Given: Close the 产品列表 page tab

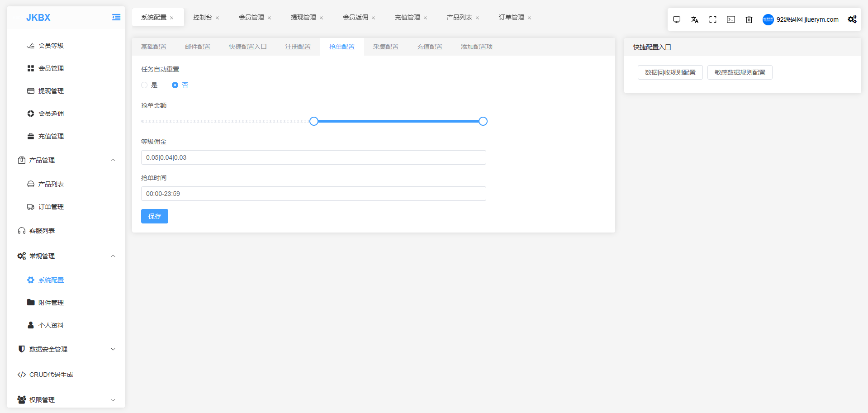Looking at the screenshot, I should pyautogui.click(x=478, y=18).
